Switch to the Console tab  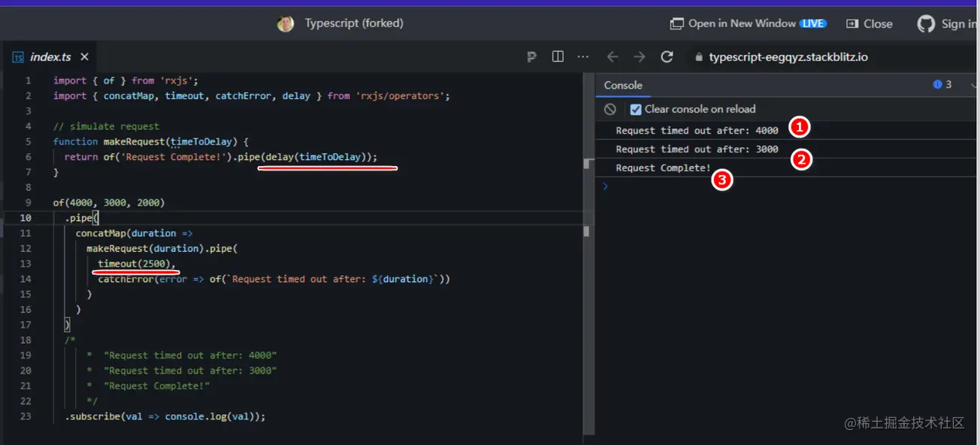pyautogui.click(x=623, y=85)
